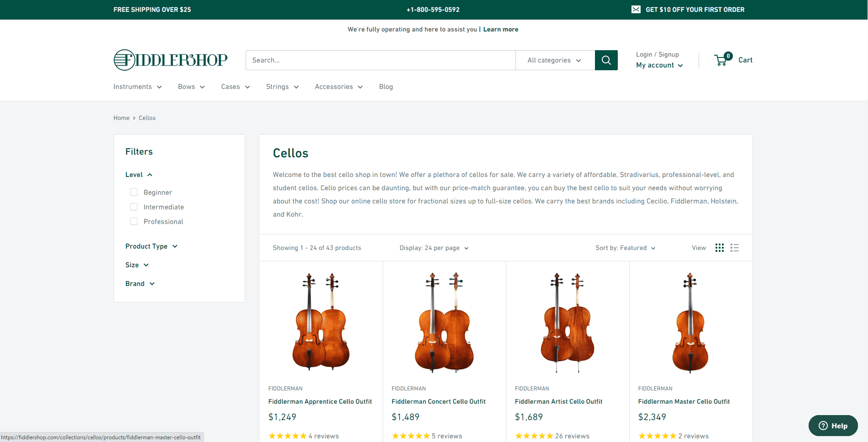
Task: Click the Concert Cello product image
Action: [x=444, y=322]
